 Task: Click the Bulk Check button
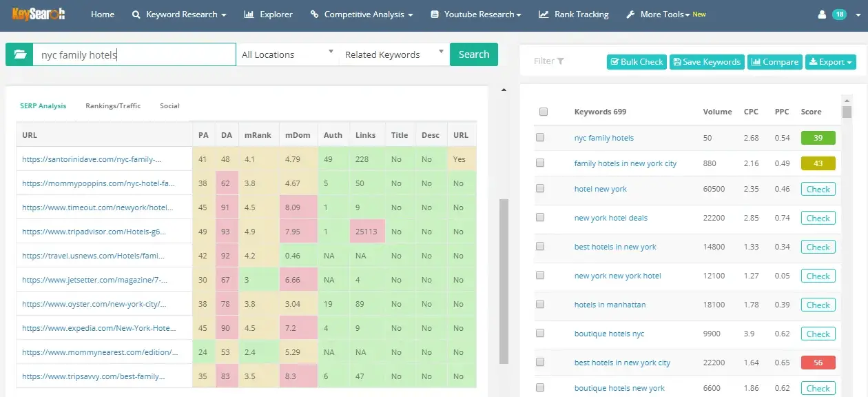coord(637,62)
